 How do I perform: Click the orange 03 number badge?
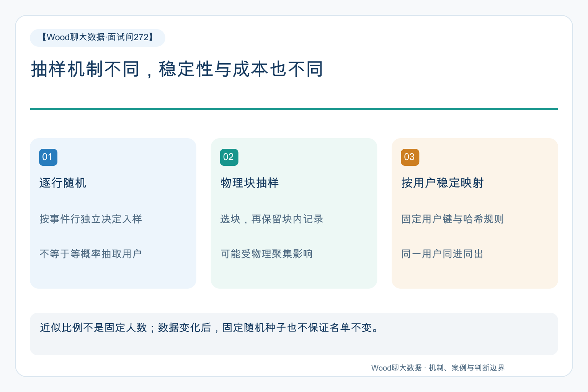(x=410, y=157)
